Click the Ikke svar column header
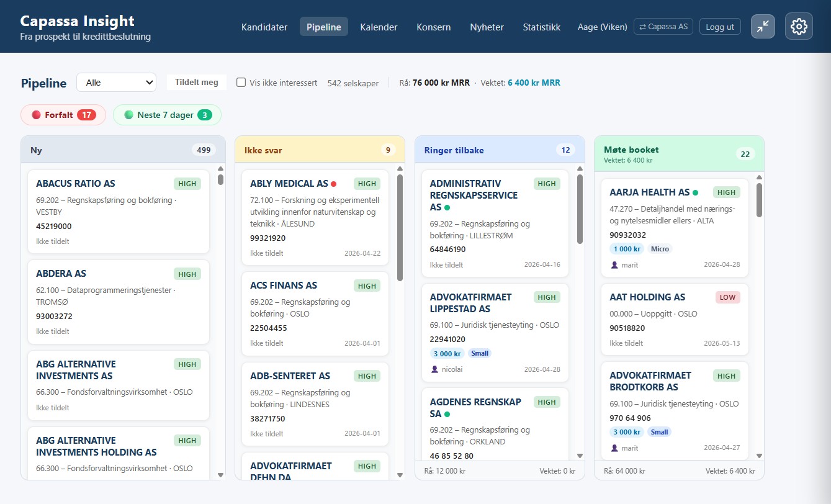This screenshot has width=831, height=504. tap(320, 150)
